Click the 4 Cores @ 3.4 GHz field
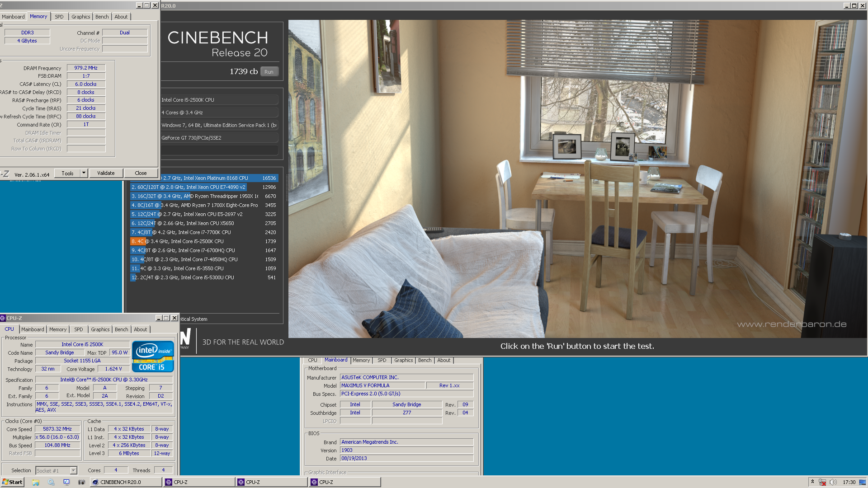 (x=219, y=113)
